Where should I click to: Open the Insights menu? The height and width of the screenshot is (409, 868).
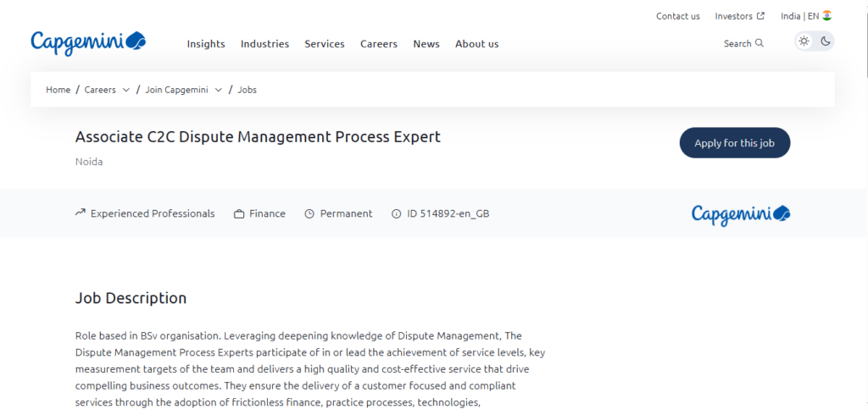coord(206,44)
